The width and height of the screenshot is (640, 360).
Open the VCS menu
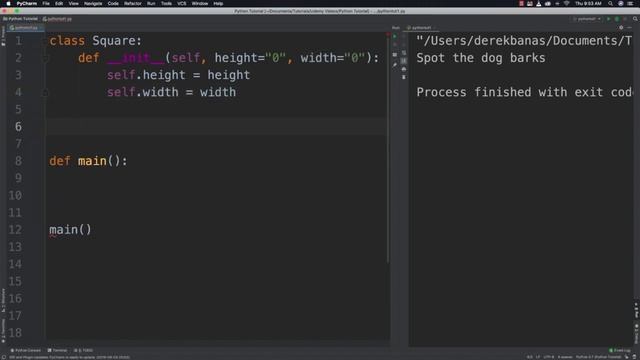click(x=182, y=3)
